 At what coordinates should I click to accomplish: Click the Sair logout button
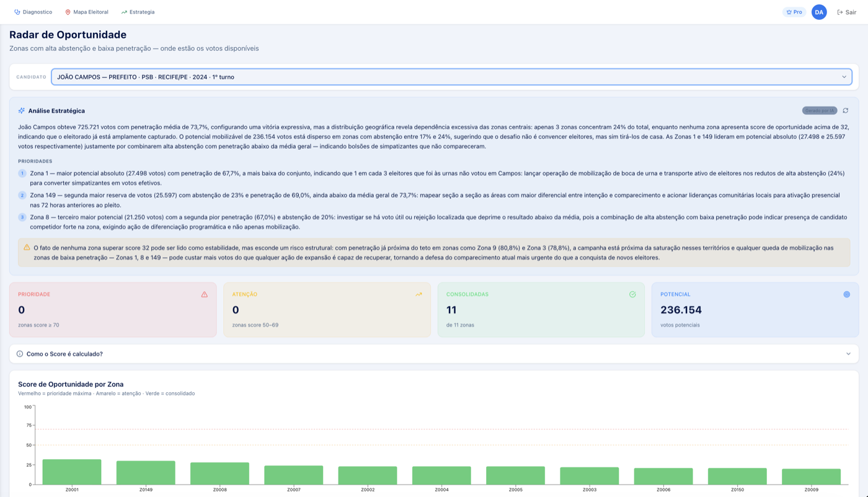point(846,12)
